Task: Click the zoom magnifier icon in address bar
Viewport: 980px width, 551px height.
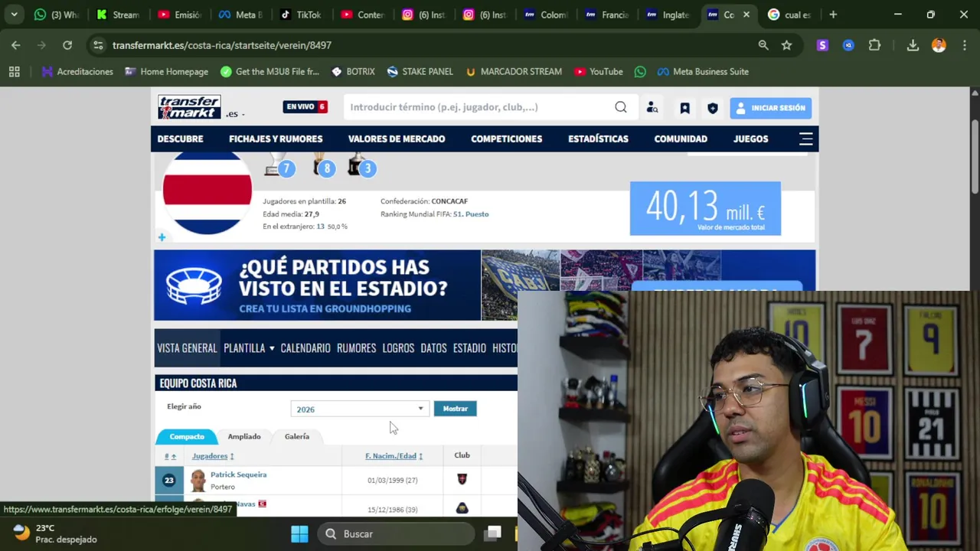Action: tap(763, 45)
